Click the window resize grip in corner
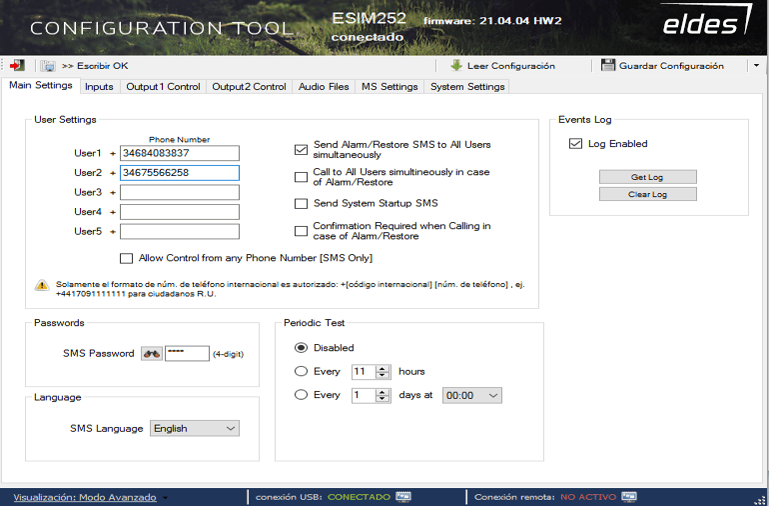The height and width of the screenshot is (506, 769). (x=759, y=499)
